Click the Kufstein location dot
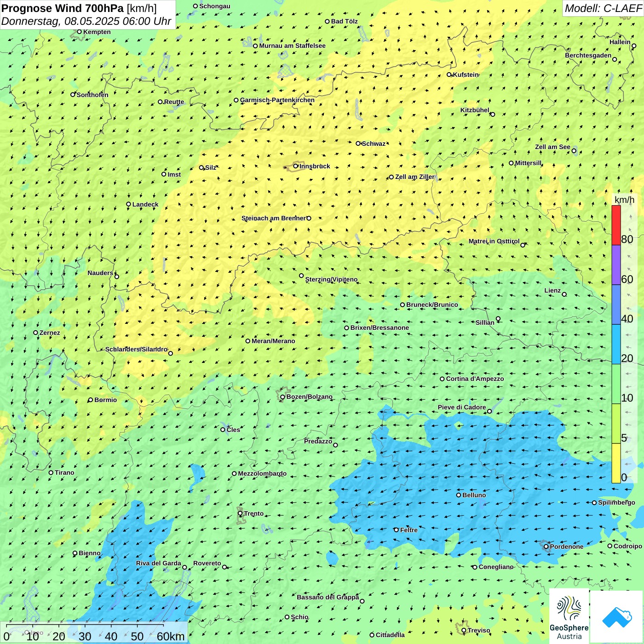This screenshot has width=644, height=644. pyautogui.click(x=449, y=75)
